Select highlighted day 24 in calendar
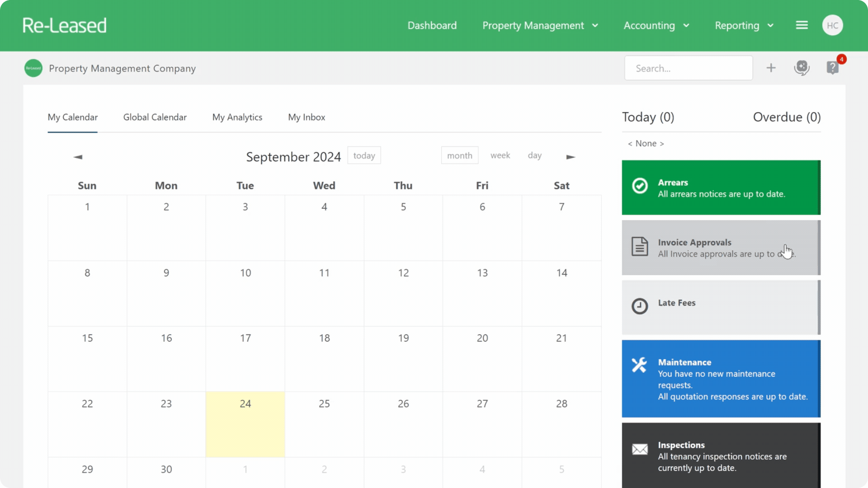The width and height of the screenshot is (868, 488). coord(245,424)
